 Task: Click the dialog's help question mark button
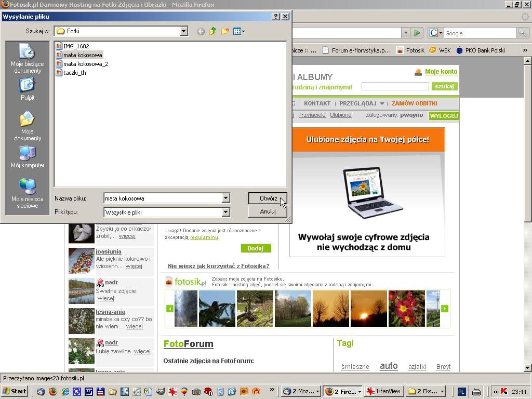[x=276, y=16]
